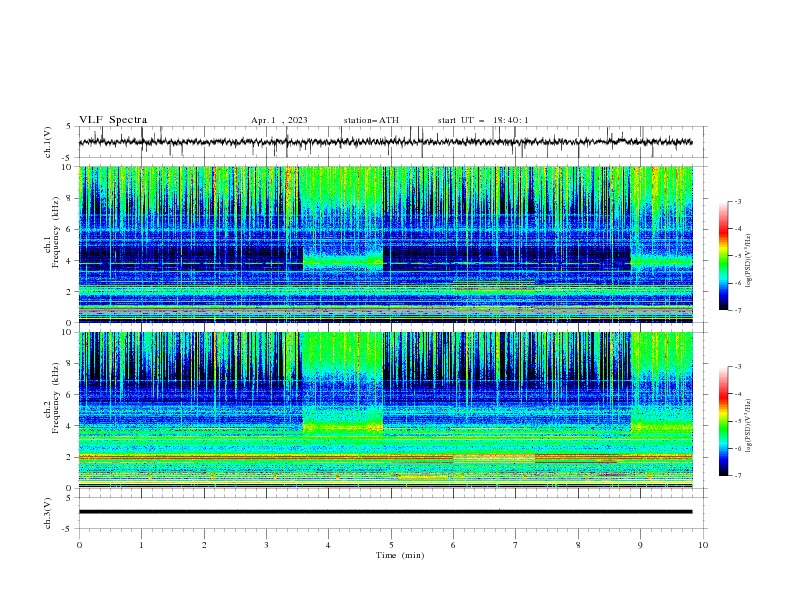Click the 'start UT = 18:40: 1' text
Screen dimensions: 792x612
point(483,120)
